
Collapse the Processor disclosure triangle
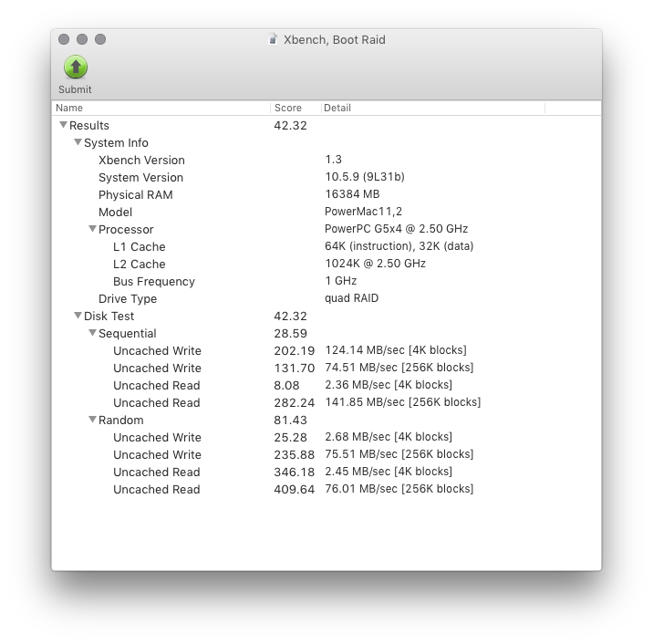(x=92, y=229)
